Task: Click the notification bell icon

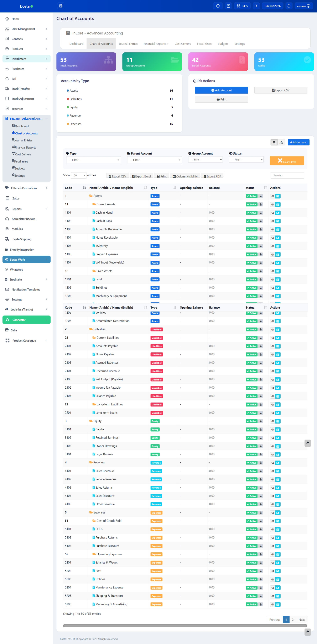Action: pyautogui.click(x=289, y=6)
